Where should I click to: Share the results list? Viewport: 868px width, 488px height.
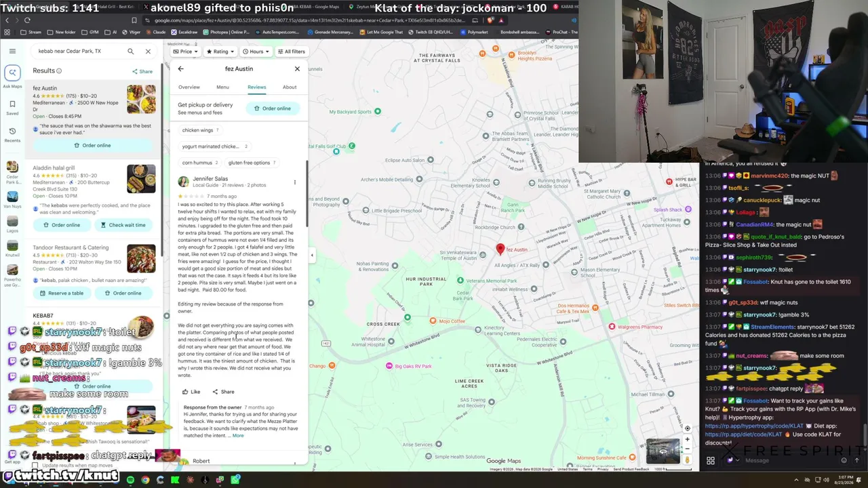click(x=142, y=71)
